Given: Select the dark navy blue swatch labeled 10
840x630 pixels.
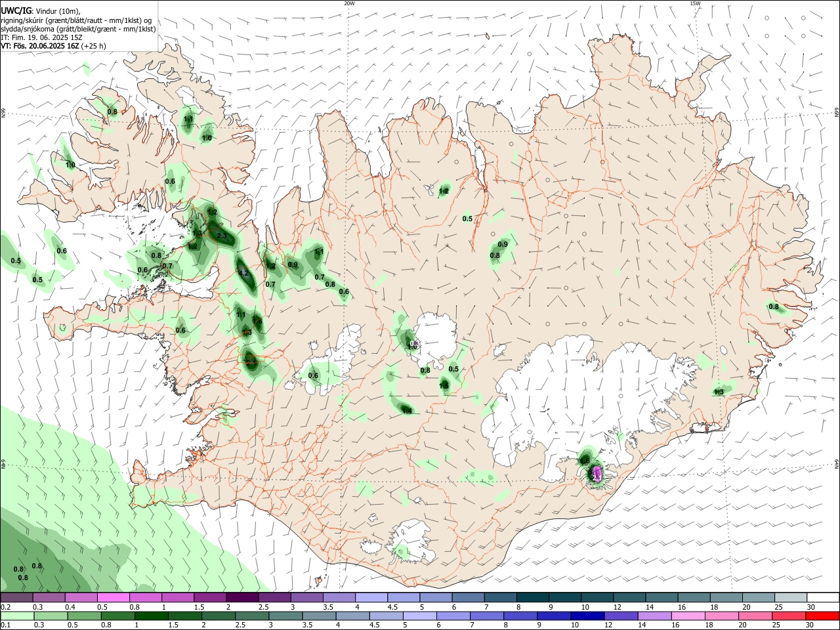Looking at the screenshot, I should click(x=586, y=616).
